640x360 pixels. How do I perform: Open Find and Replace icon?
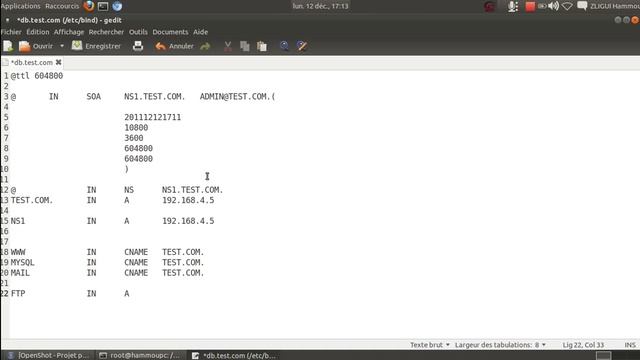302,46
